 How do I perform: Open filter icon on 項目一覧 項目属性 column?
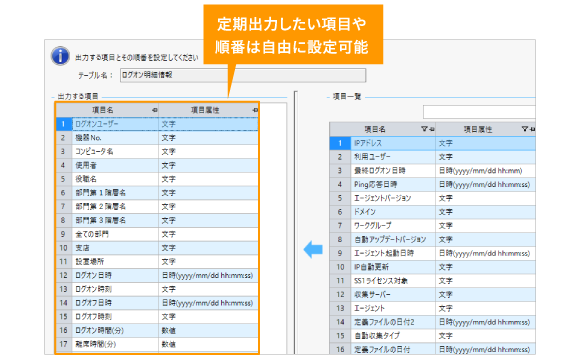click(525, 129)
